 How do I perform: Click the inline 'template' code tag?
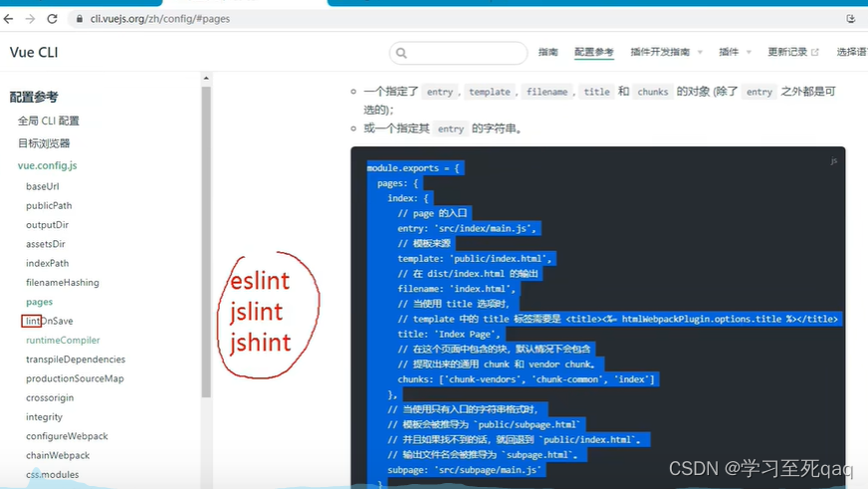click(490, 92)
